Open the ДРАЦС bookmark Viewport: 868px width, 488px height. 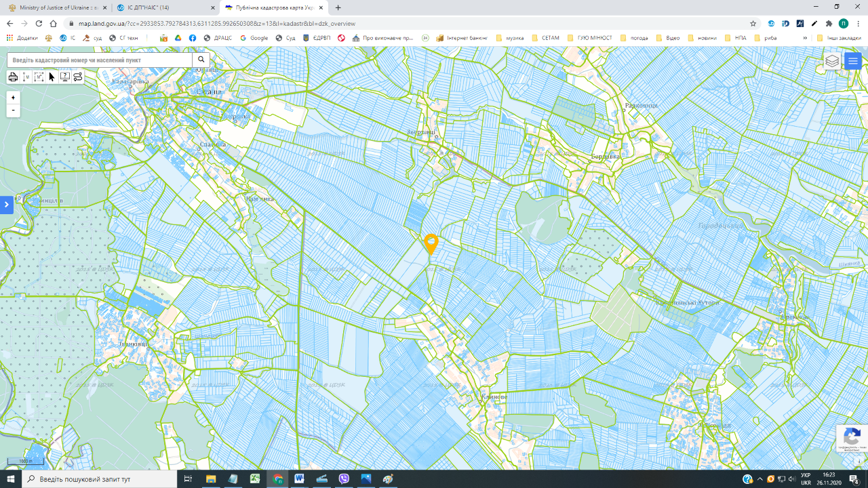(x=218, y=38)
